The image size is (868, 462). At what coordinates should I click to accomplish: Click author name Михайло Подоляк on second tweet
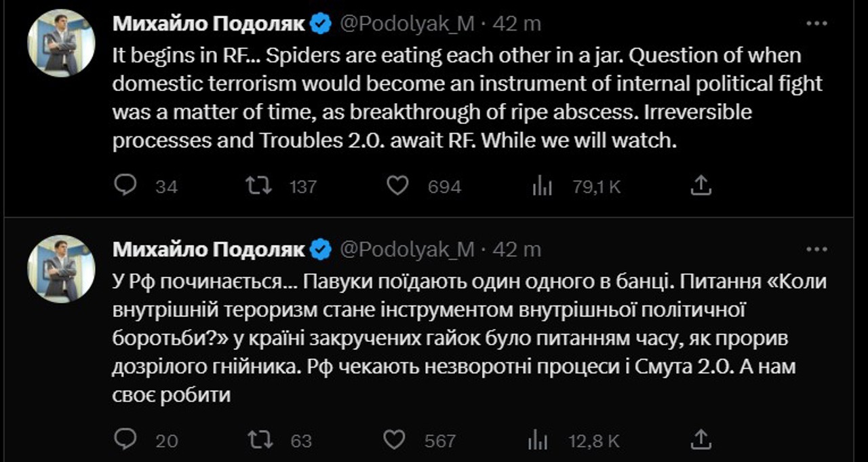tap(209, 250)
